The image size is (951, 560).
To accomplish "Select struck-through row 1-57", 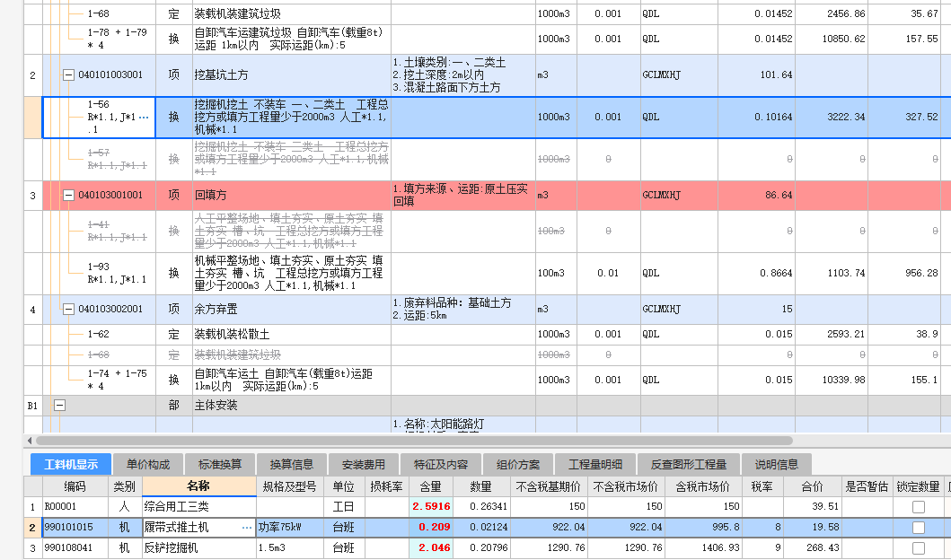I will pos(487,159).
